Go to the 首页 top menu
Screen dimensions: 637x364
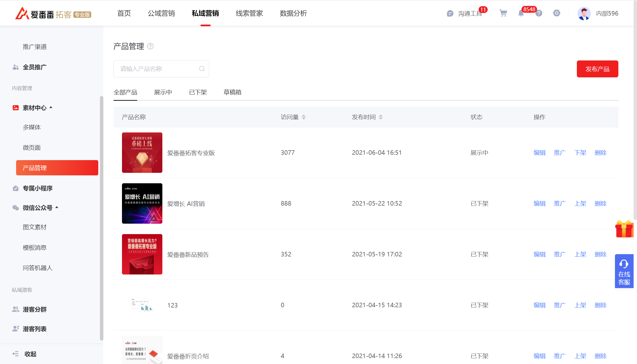124,13
